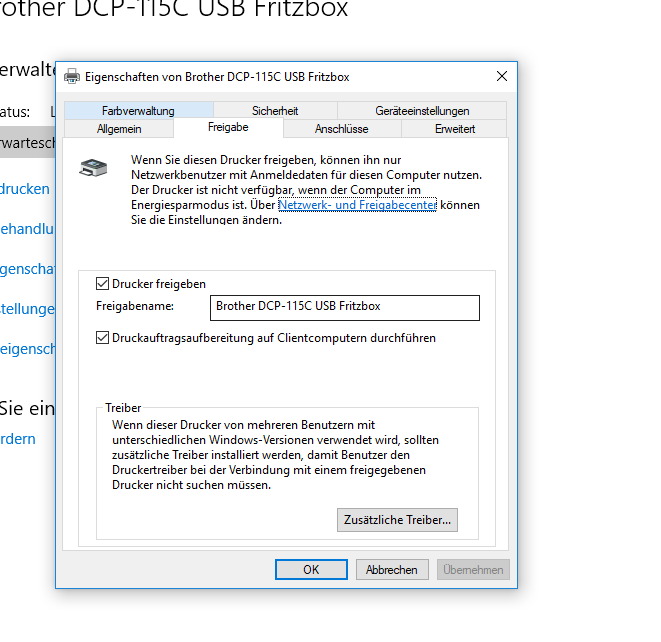Select the Geräteeinstellungen tab
Screen dimensions: 661x642
[422, 110]
